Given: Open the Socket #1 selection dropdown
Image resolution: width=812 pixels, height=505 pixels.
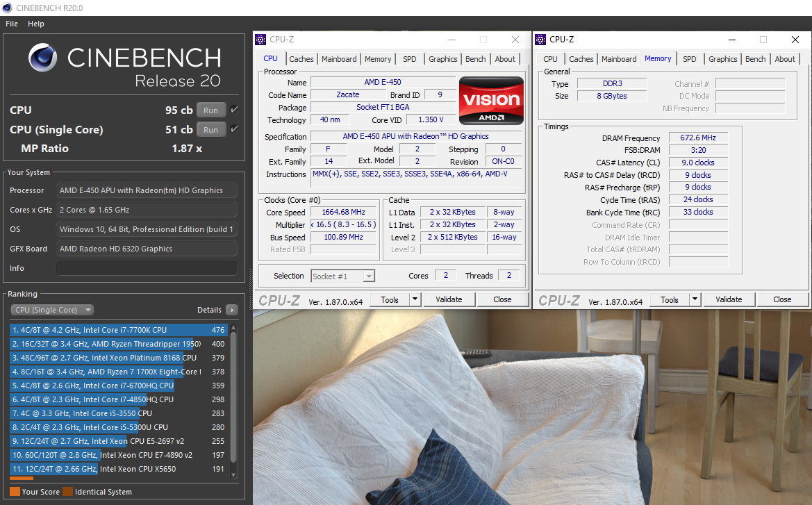Looking at the screenshot, I should point(369,275).
